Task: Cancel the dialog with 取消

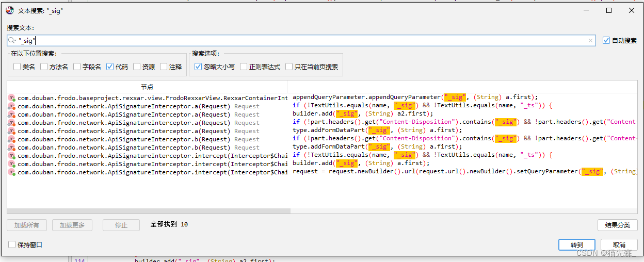Action: [x=619, y=245]
